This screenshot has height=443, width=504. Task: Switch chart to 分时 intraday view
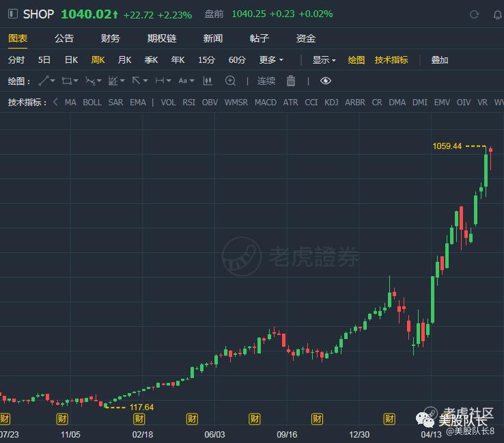pos(16,60)
